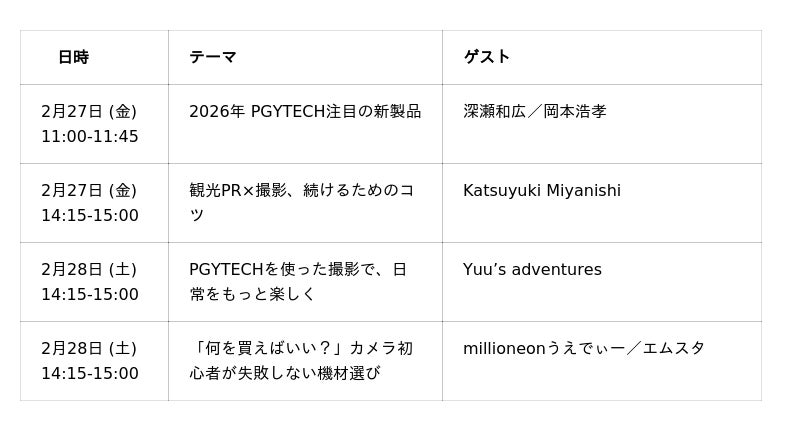The height and width of the screenshot is (431, 800).
Task: Click date cell in Yuu's adventures row
Action: click(x=90, y=281)
